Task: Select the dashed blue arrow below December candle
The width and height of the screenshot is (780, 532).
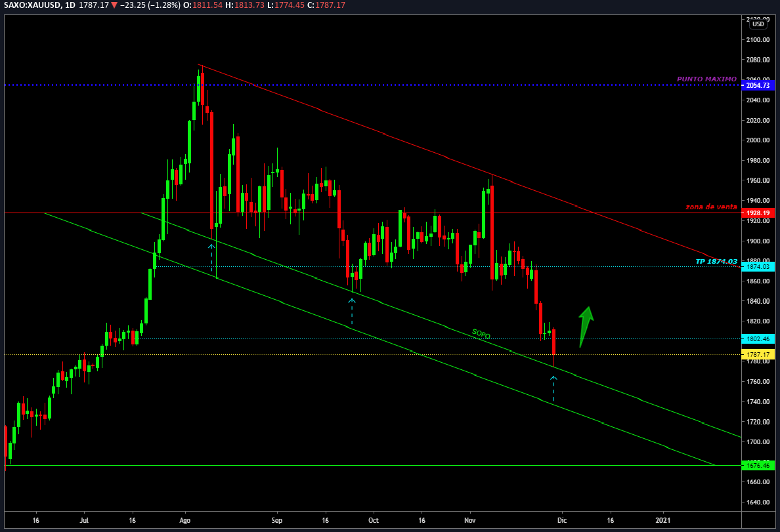Action: tap(553, 388)
